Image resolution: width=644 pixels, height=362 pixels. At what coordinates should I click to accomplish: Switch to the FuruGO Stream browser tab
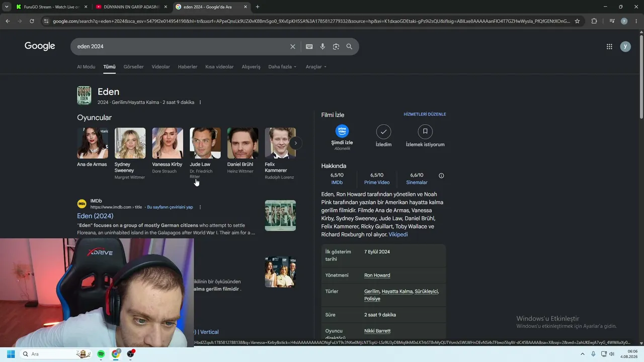click(x=48, y=7)
